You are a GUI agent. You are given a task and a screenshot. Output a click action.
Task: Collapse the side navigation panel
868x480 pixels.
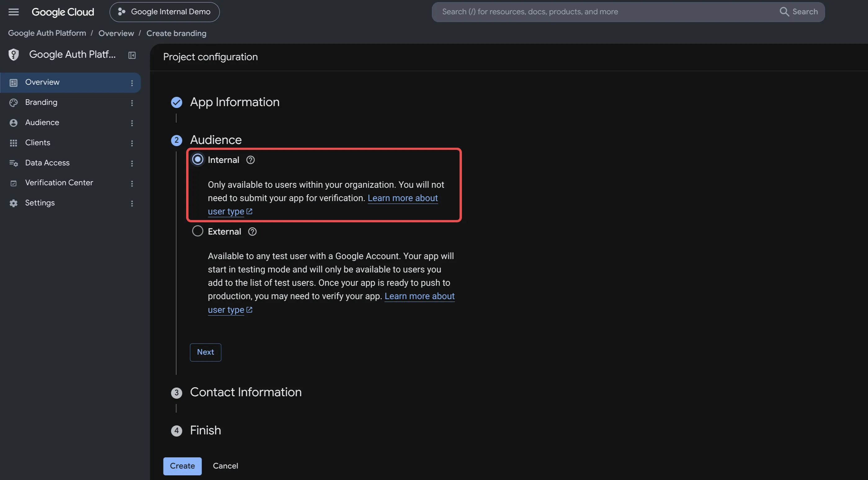click(x=132, y=55)
